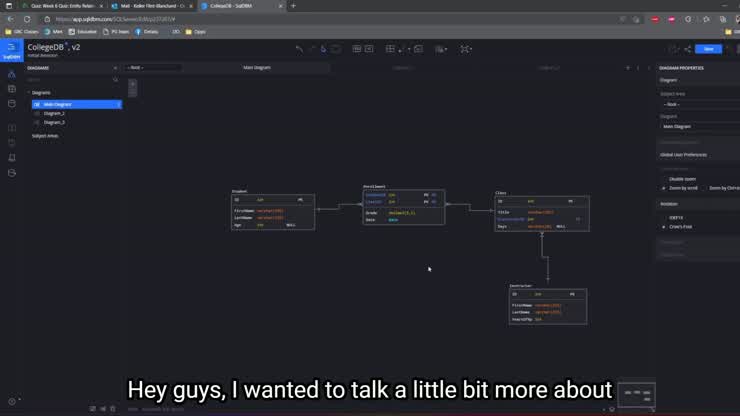Click the share icon next to Save

tap(688, 48)
